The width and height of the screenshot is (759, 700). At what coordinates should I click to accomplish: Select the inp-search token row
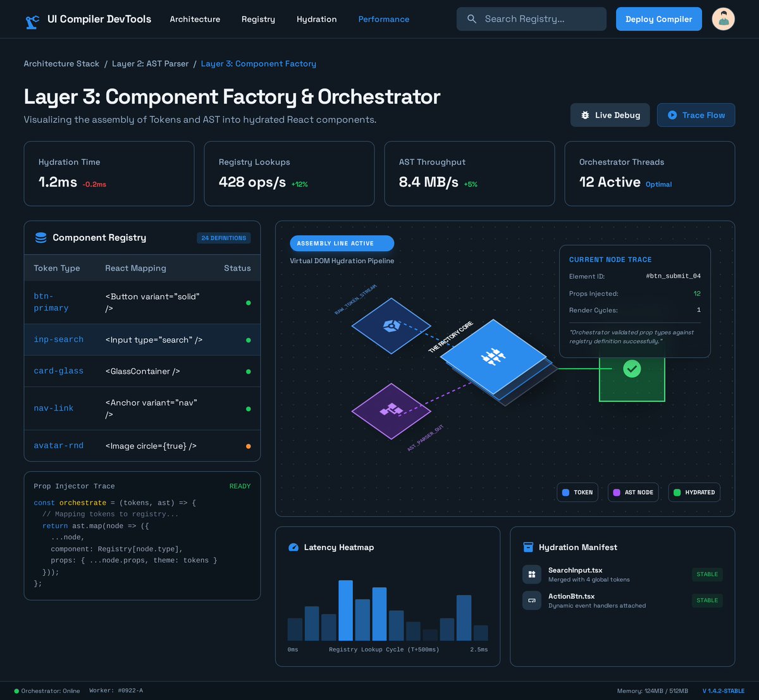pos(142,340)
